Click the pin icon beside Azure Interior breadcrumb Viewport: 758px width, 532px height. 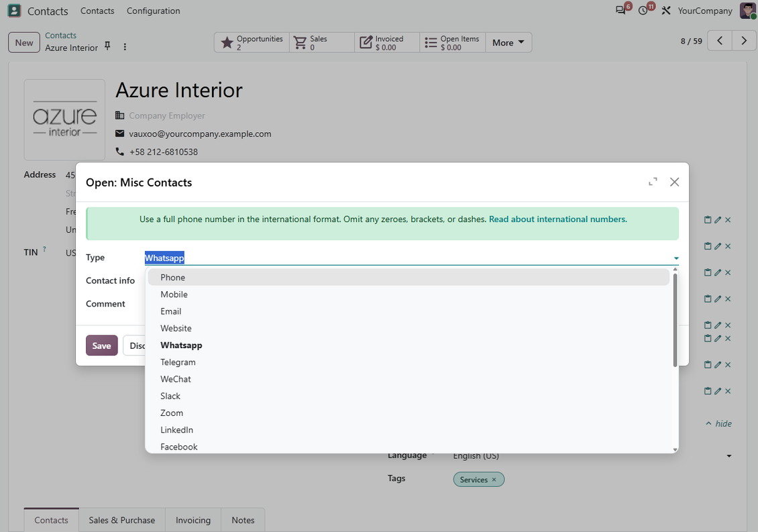point(107,46)
